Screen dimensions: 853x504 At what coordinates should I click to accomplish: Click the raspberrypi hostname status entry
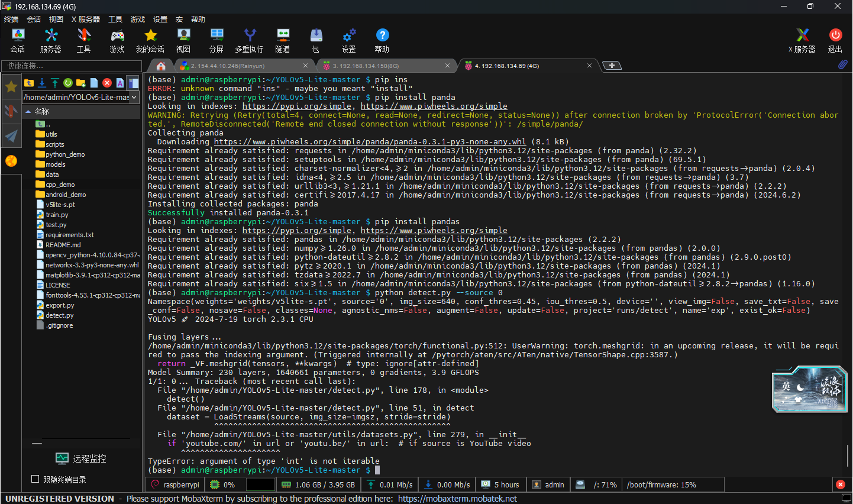[x=175, y=484]
